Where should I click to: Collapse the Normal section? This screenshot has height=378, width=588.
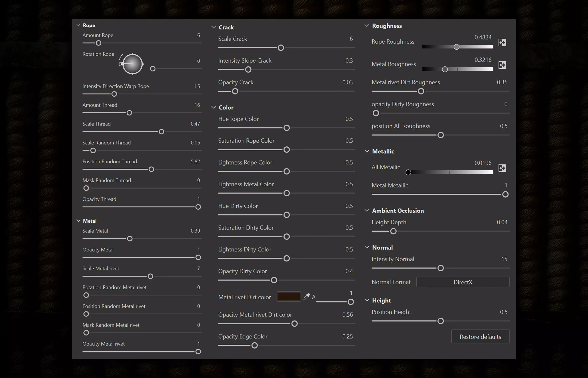click(367, 247)
